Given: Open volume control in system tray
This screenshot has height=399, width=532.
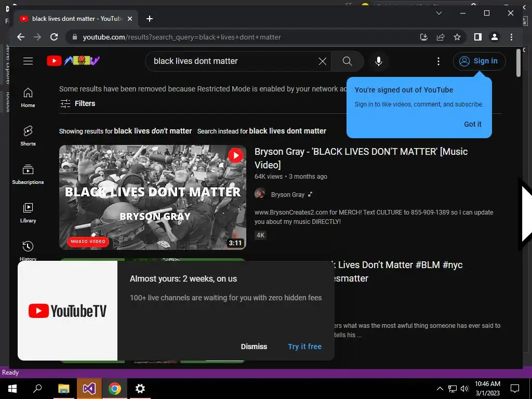Looking at the screenshot, I should [x=464, y=389].
